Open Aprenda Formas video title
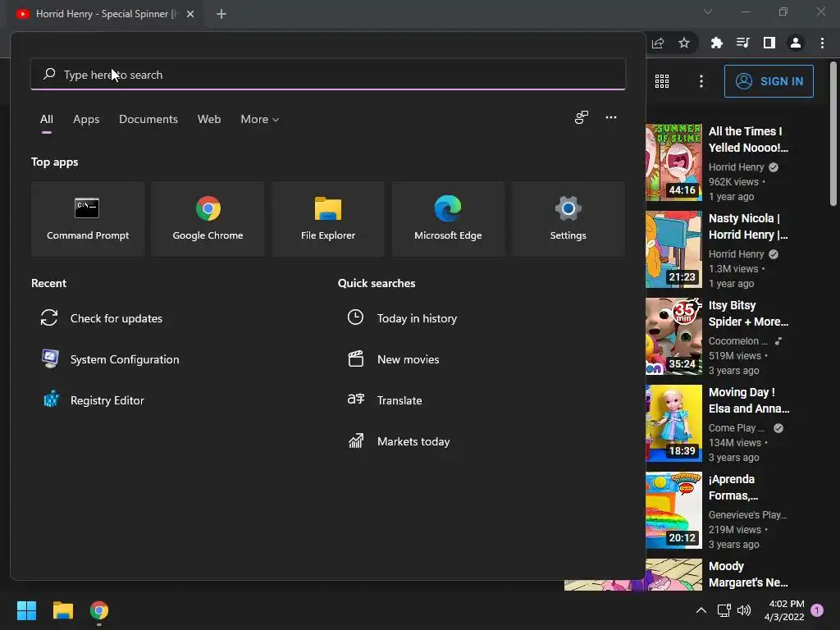 (x=733, y=487)
